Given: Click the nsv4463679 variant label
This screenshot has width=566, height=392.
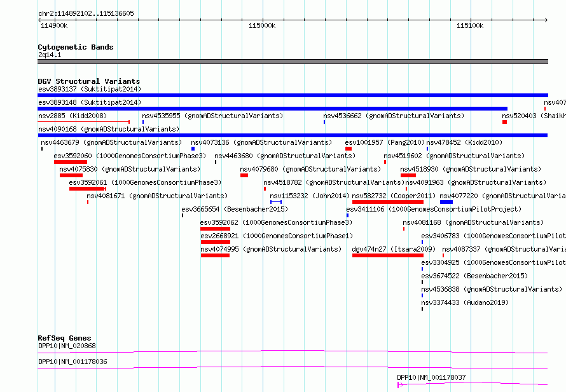Looking at the screenshot, I should (x=111, y=142).
